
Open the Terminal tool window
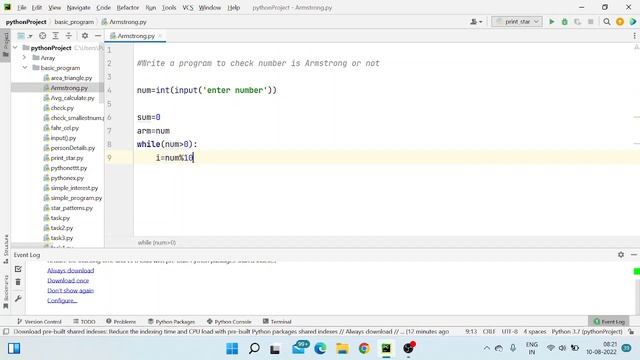click(277, 322)
